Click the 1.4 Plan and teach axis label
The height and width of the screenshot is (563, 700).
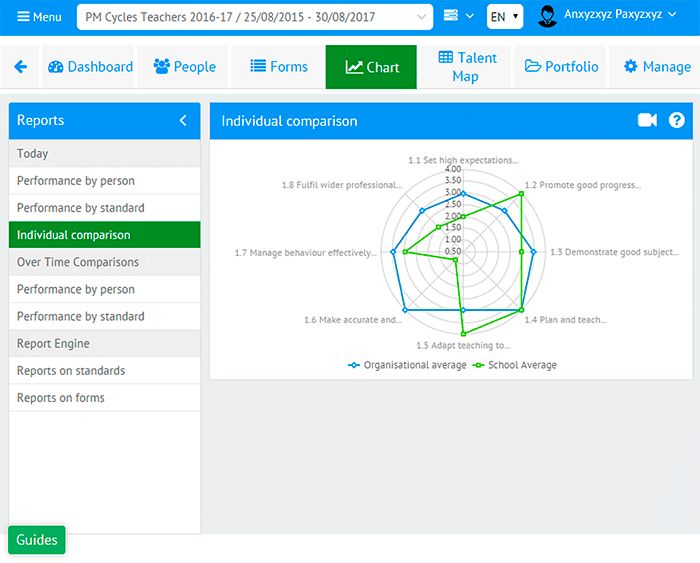[566, 320]
